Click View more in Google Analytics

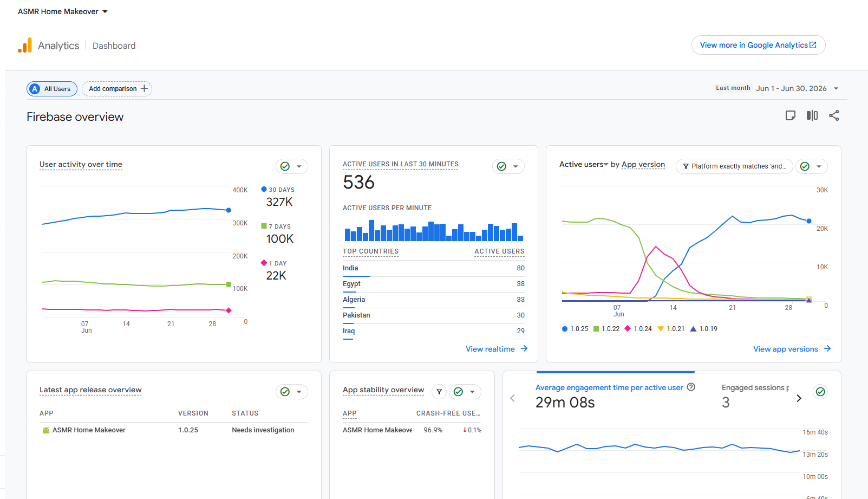tap(758, 45)
